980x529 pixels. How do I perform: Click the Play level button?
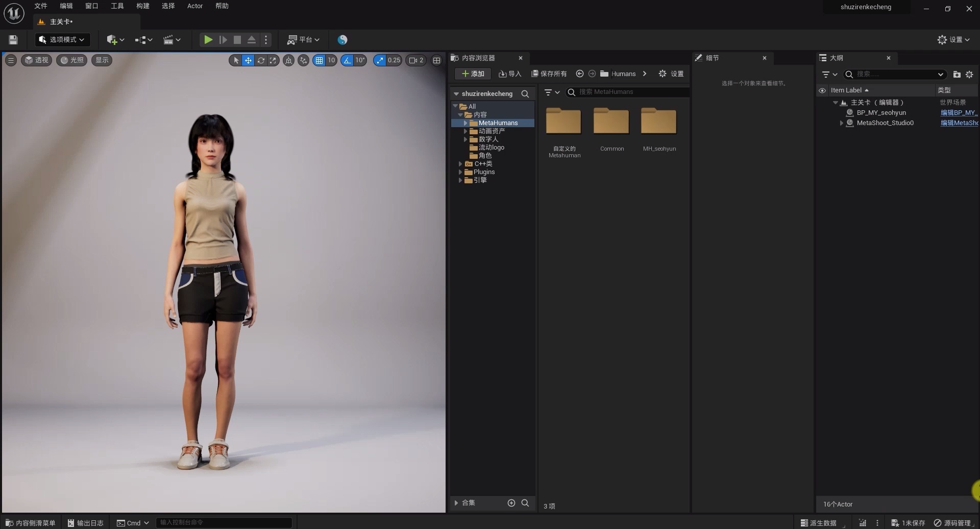click(x=208, y=40)
